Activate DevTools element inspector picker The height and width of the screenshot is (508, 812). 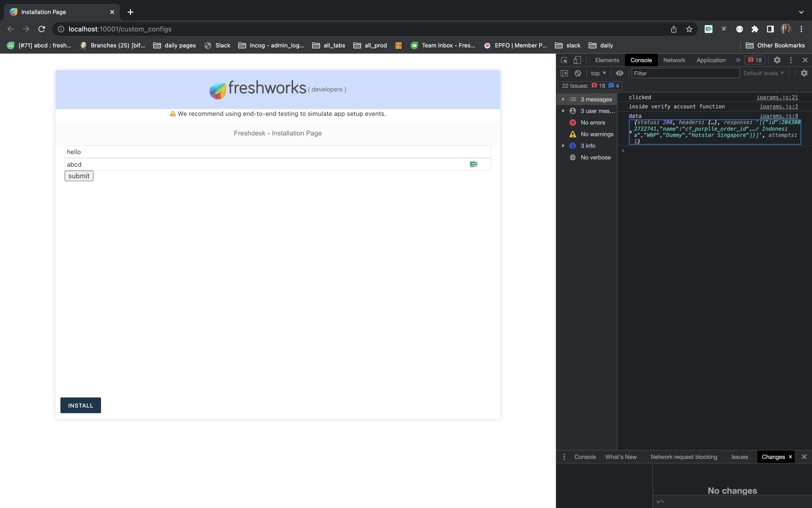click(x=564, y=60)
